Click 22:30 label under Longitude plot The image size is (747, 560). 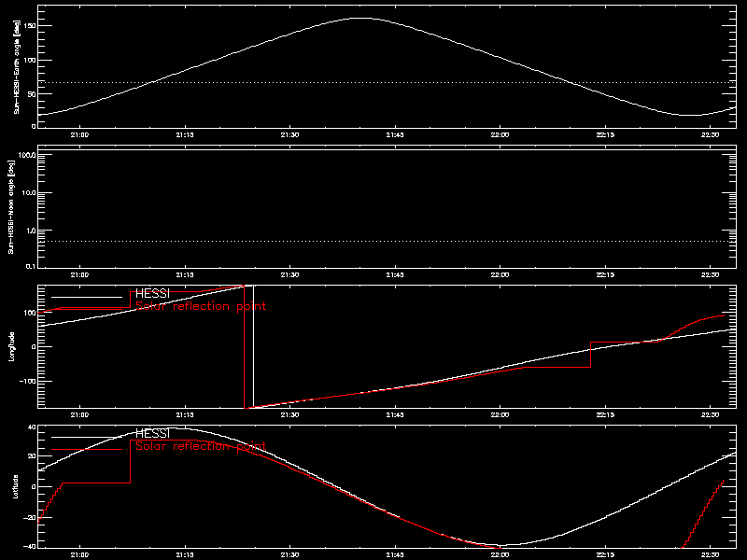[x=711, y=414]
